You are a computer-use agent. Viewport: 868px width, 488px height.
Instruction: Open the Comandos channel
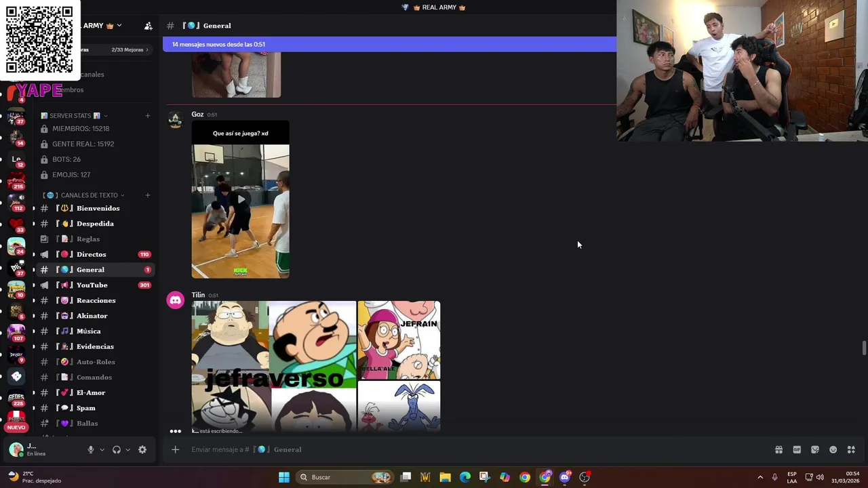(95, 378)
